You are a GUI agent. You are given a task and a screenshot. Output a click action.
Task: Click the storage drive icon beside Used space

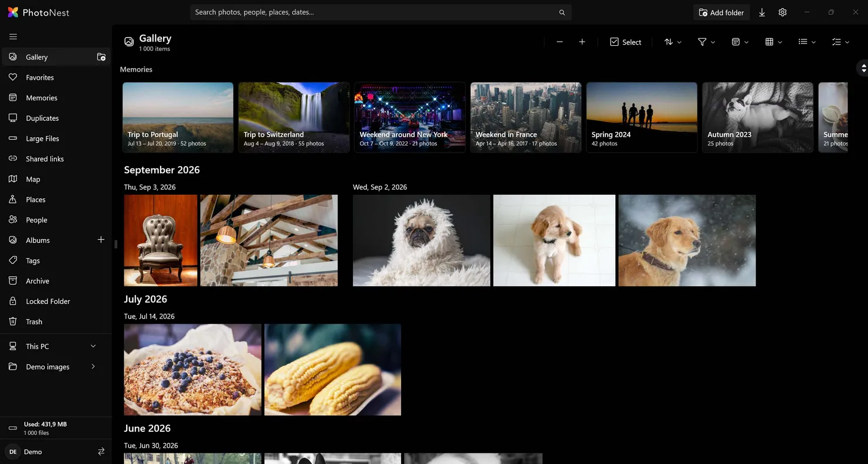(x=13, y=428)
